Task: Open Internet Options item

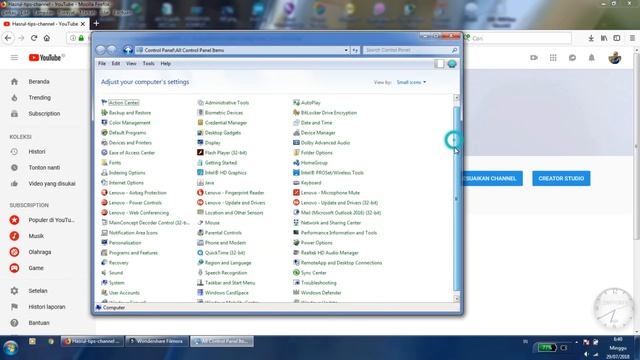Action: (x=122, y=183)
